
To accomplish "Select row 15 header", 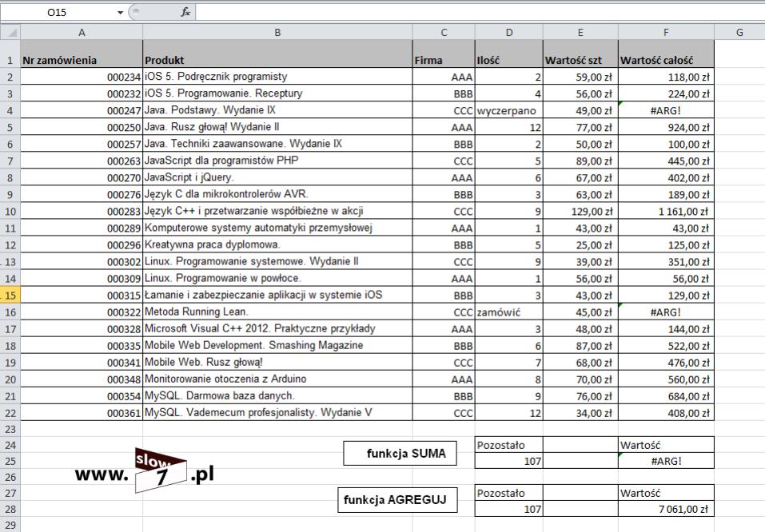I will (10, 296).
